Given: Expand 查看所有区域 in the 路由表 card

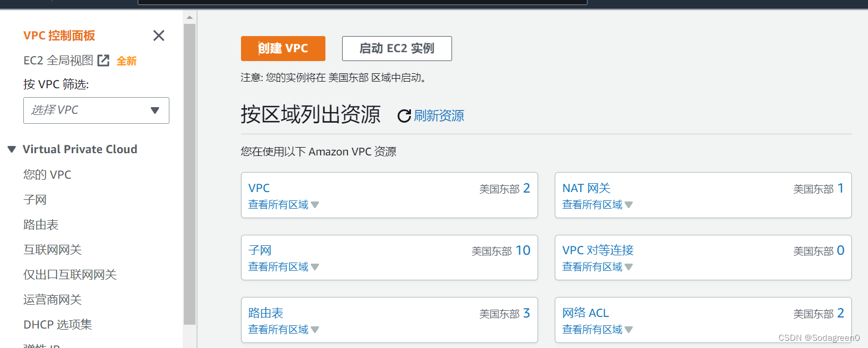Looking at the screenshot, I should [x=284, y=330].
